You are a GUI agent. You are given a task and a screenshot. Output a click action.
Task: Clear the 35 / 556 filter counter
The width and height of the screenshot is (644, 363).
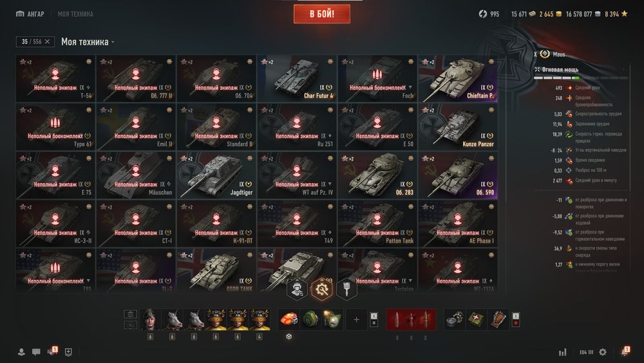point(47,41)
